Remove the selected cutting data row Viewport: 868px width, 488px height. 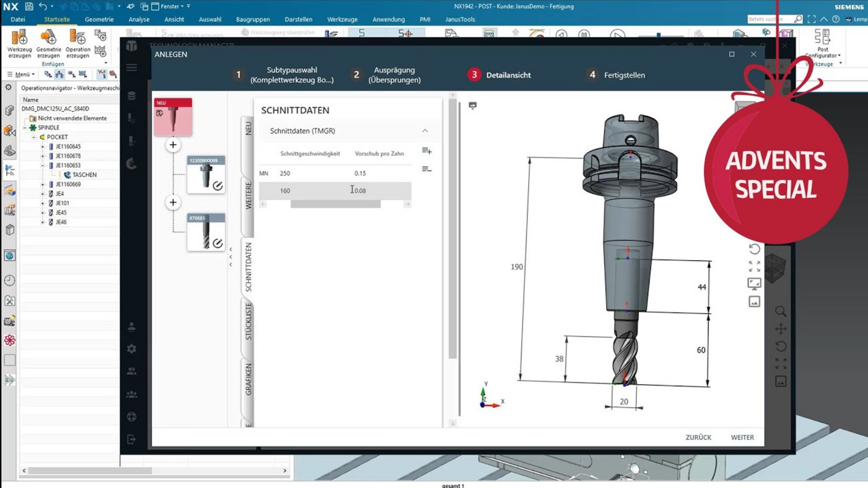(x=427, y=169)
